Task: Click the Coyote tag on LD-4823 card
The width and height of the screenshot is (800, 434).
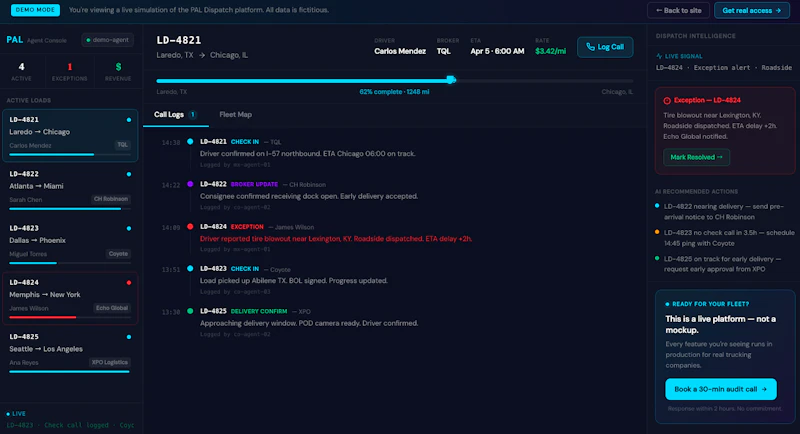Action: pos(118,253)
